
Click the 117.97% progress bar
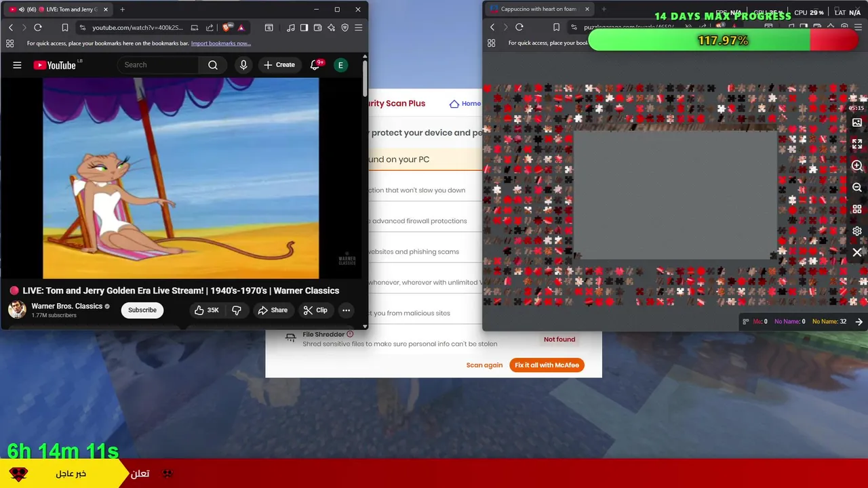pyautogui.click(x=724, y=41)
